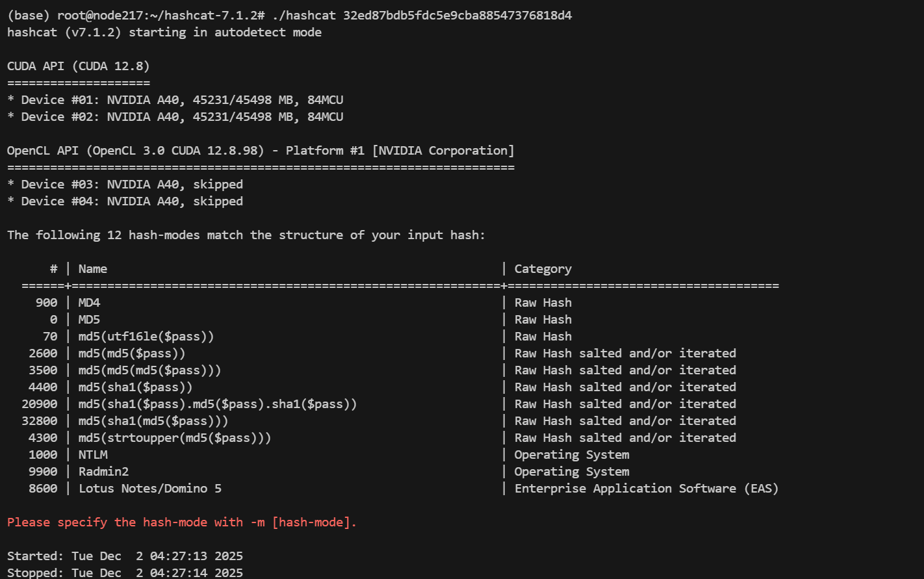This screenshot has width=924, height=579.
Task: Click the MD5 hash-mode row
Action: click(89, 320)
